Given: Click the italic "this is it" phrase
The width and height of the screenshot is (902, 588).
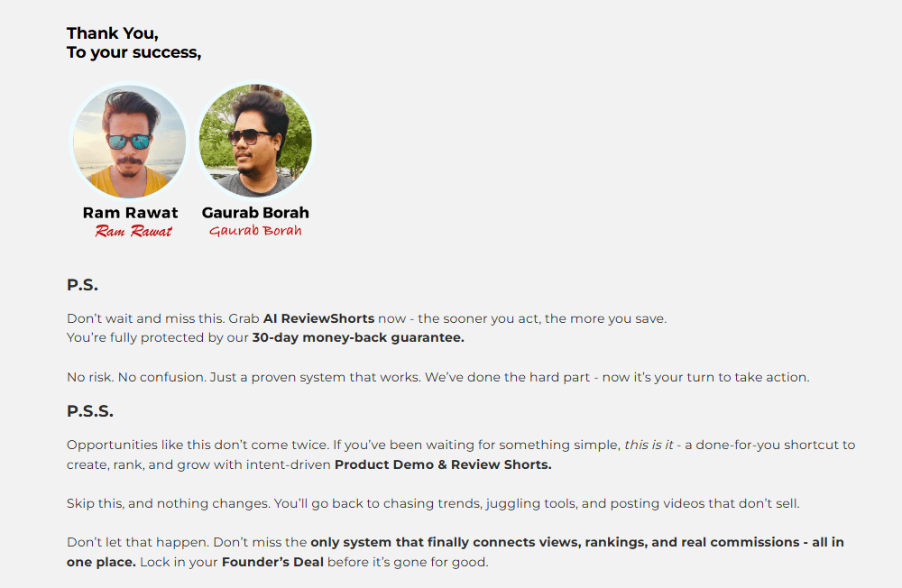Looking at the screenshot, I should pos(649,446).
